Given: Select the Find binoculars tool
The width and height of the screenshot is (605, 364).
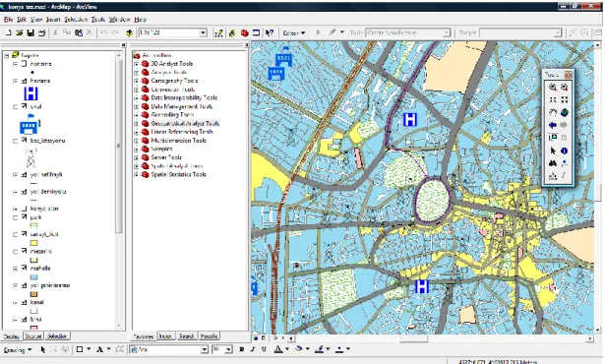Looking at the screenshot, I should click(553, 163).
